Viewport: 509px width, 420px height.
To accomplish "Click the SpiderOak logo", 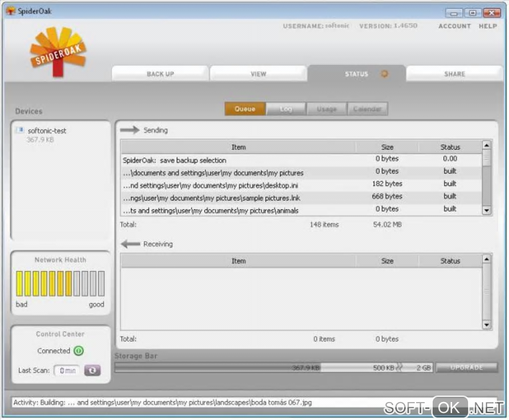I will pos(58,52).
